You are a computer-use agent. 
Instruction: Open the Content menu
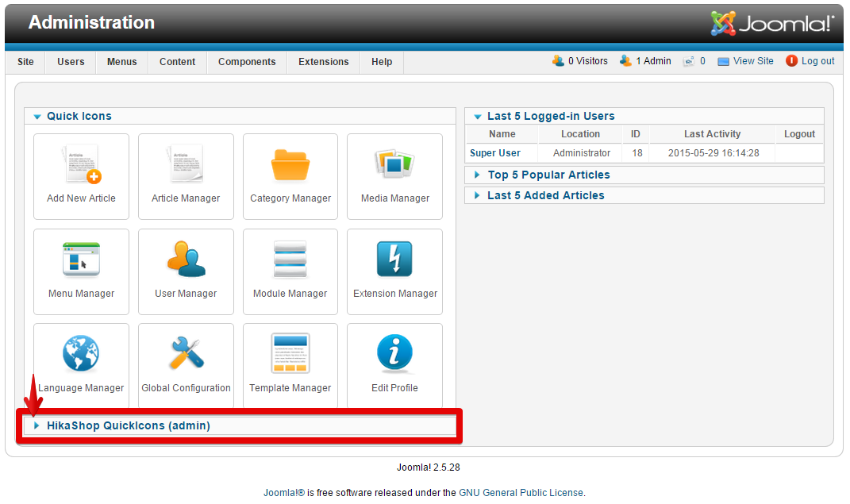[177, 62]
